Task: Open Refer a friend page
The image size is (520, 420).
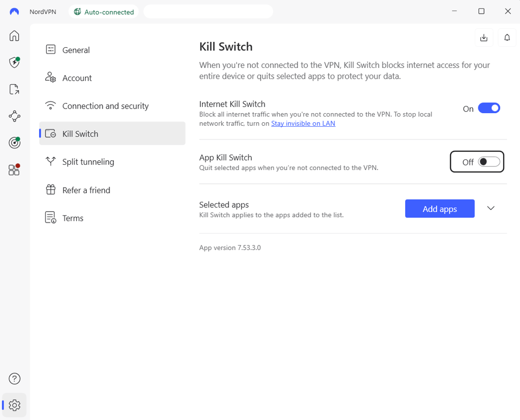Action: pos(112,190)
